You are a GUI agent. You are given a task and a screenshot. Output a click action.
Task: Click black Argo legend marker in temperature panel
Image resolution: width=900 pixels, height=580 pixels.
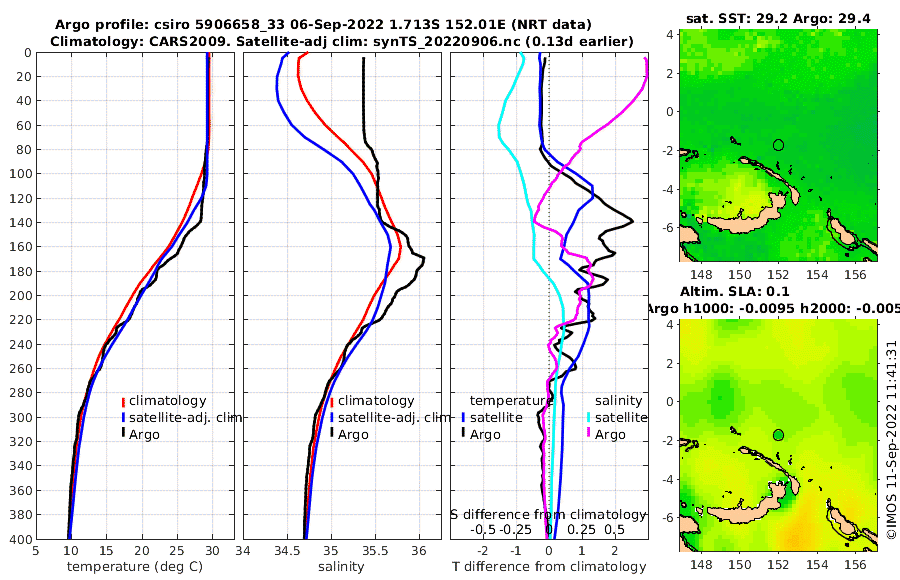pos(123,432)
